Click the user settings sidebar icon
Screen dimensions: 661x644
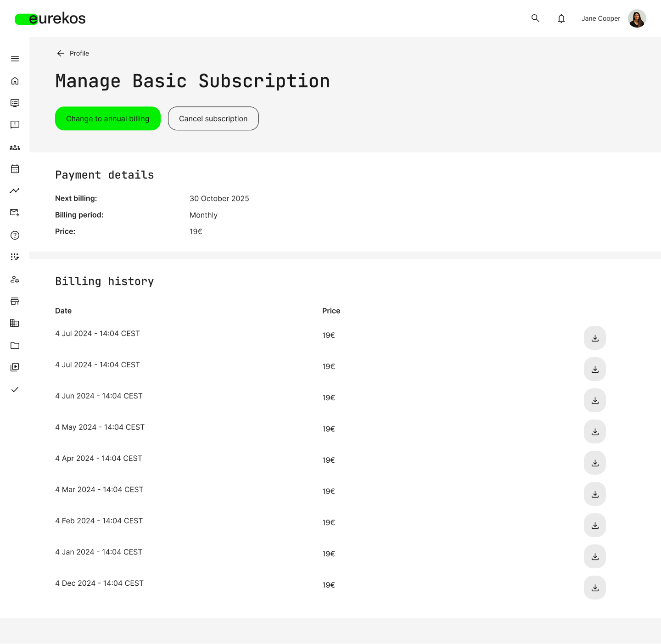(15, 280)
